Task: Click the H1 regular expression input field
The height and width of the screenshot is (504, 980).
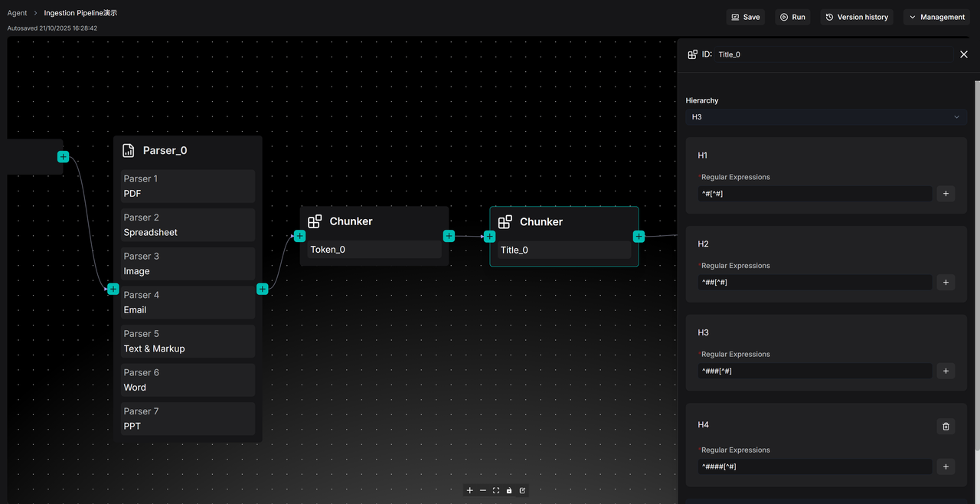Action: [x=815, y=194]
